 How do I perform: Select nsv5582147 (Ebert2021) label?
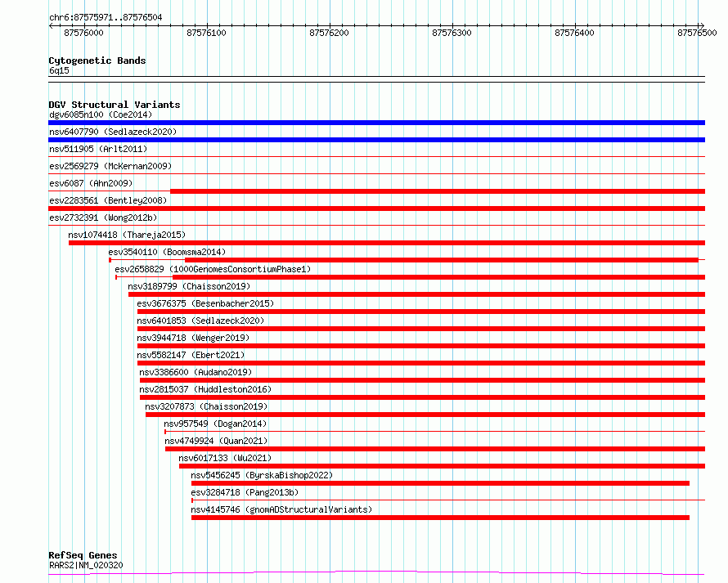click(x=191, y=355)
